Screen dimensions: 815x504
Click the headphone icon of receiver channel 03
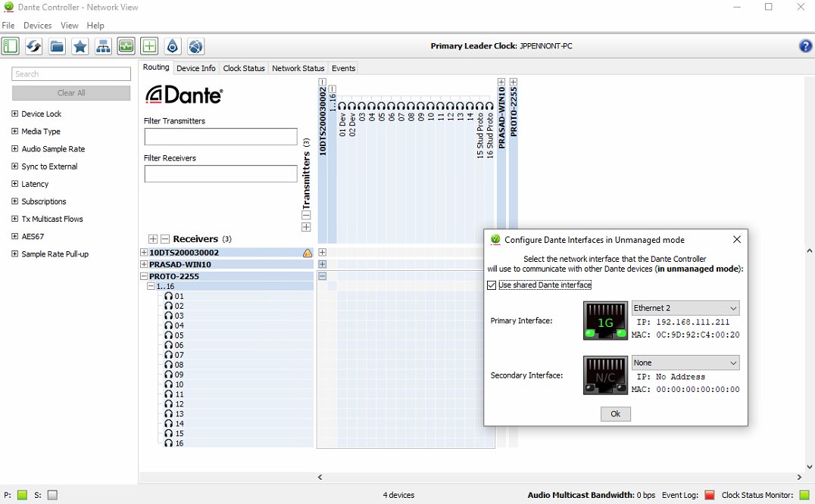[168, 316]
